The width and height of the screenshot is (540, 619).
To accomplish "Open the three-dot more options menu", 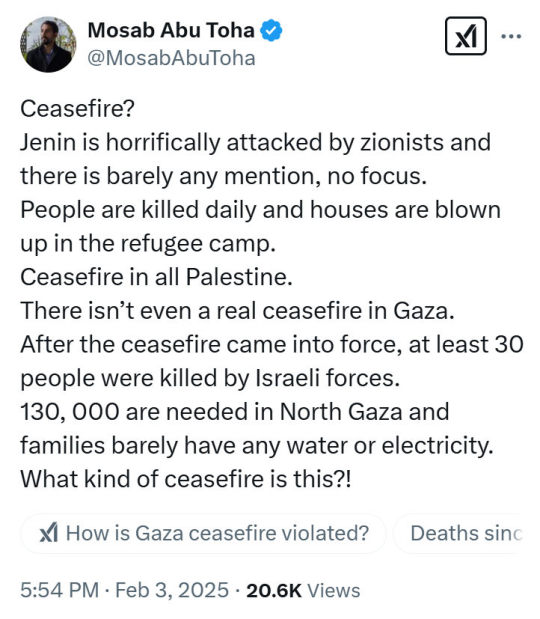I will (x=511, y=36).
